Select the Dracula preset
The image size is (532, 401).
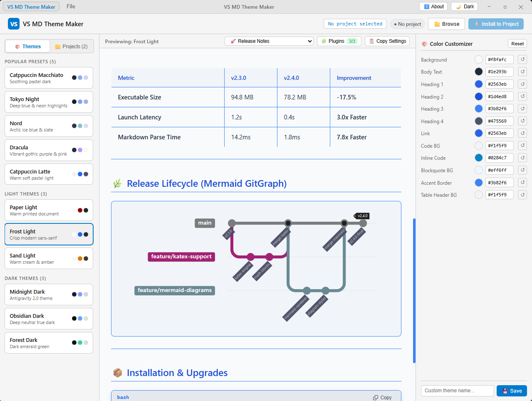coord(49,150)
